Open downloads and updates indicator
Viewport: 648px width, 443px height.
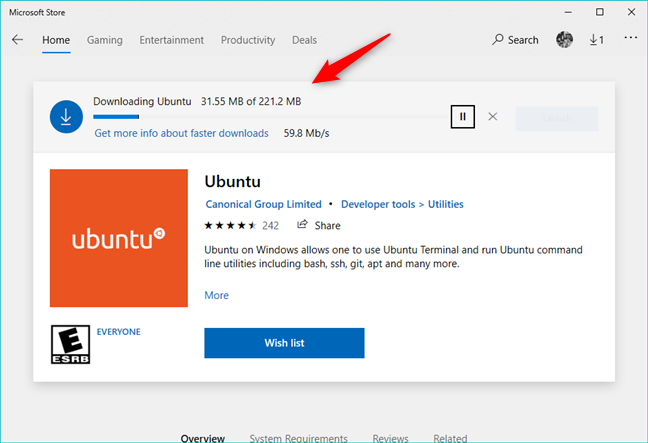click(x=596, y=40)
